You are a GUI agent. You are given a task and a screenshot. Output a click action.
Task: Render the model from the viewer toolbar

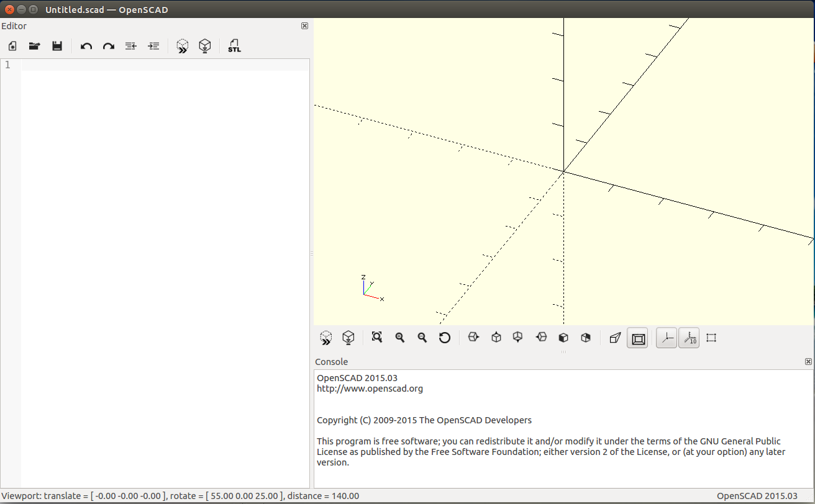(x=348, y=338)
